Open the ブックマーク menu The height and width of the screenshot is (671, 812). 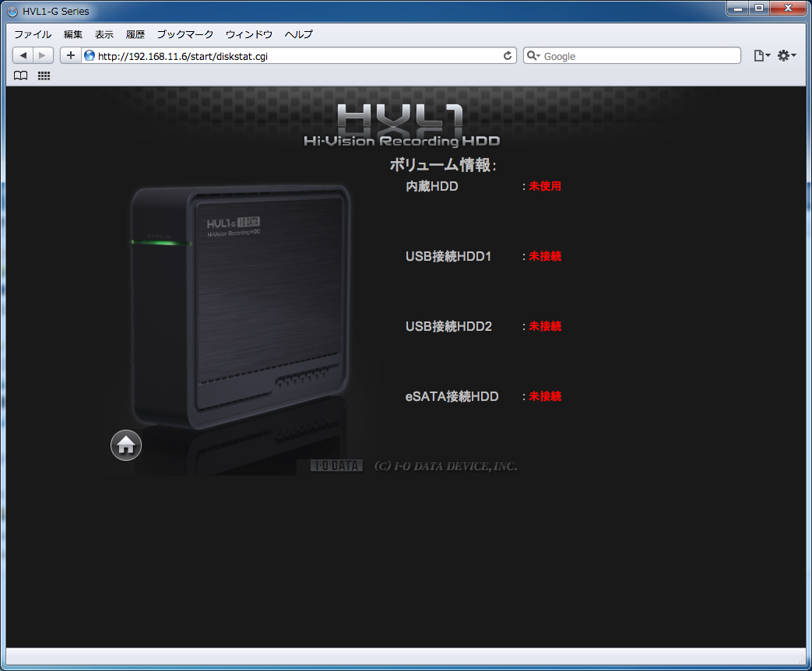185,34
